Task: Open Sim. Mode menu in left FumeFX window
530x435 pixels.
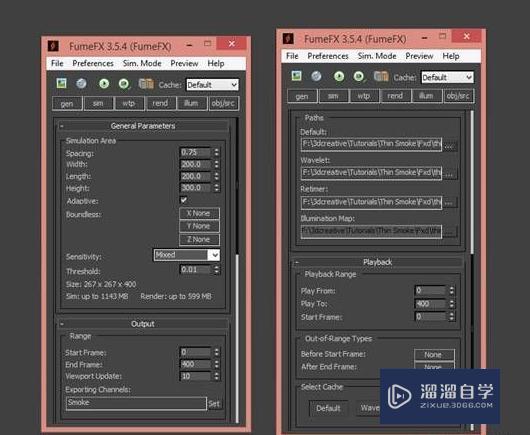Action: 142,63
